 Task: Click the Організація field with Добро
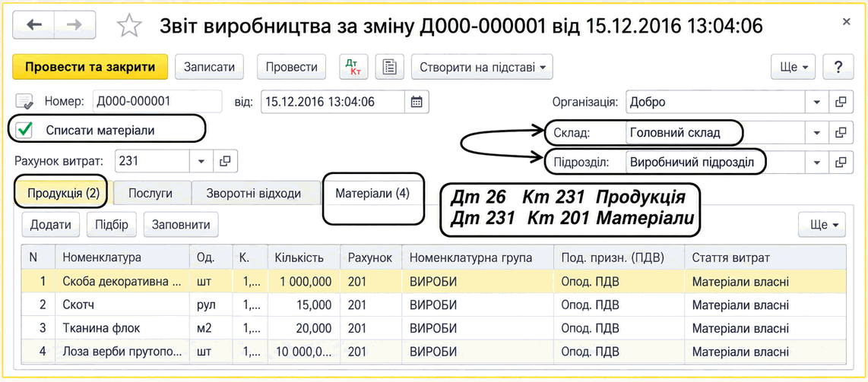[716, 103]
